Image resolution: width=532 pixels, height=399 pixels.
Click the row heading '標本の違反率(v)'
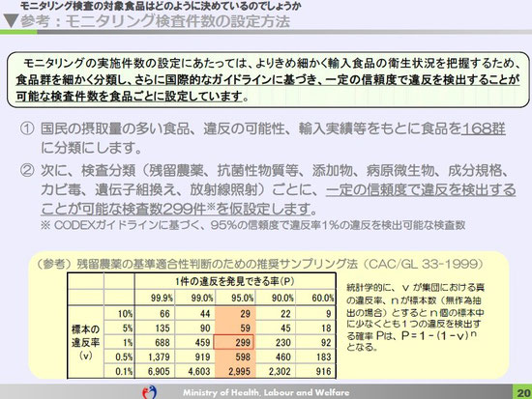pos(85,342)
